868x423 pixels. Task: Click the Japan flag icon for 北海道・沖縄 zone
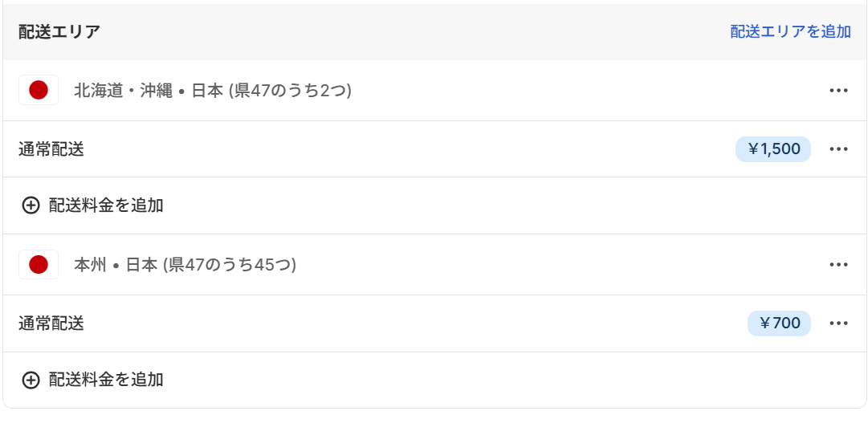click(x=39, y=90)
